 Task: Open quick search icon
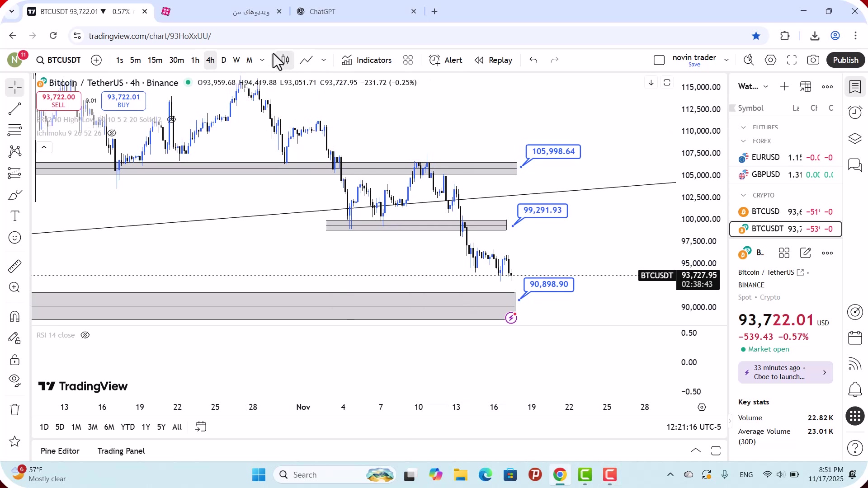(x=749, y=60)
